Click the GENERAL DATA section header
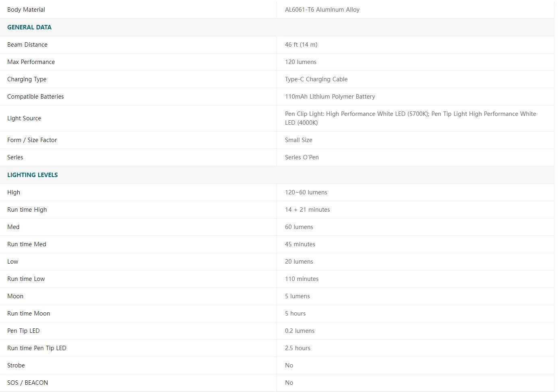Viewport: 560px width, 392px height. 29,27
